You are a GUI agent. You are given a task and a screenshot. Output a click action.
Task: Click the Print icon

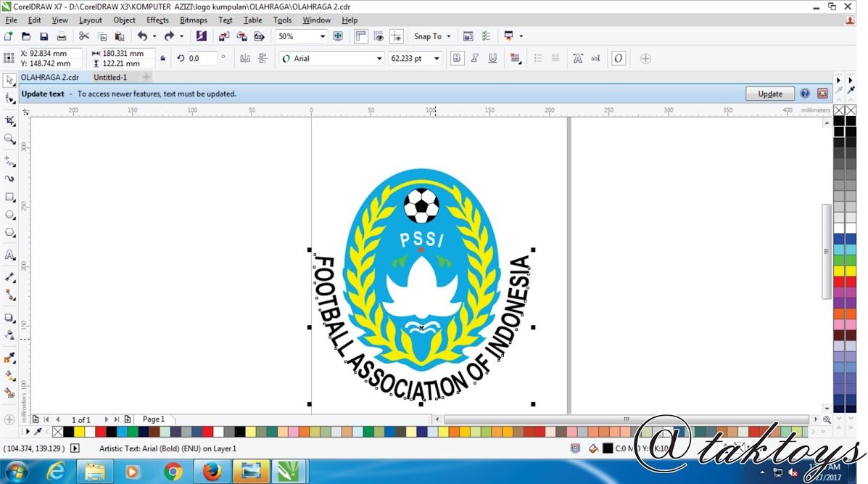pos(62,36)
